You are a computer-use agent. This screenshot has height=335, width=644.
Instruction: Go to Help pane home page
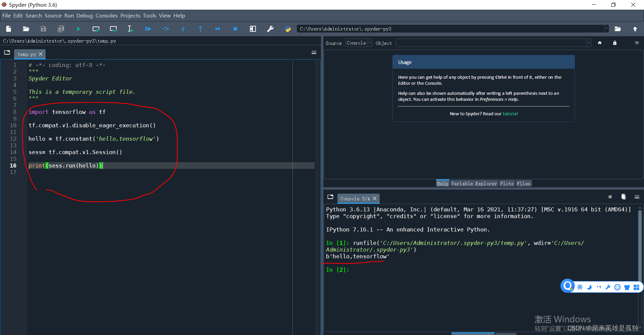(600, 43)
